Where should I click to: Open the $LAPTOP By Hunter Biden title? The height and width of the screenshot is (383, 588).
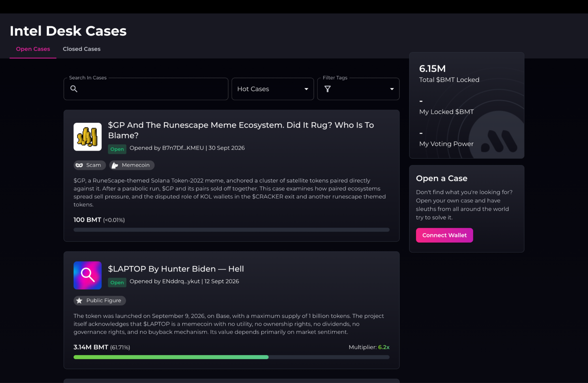pos(176,269)
